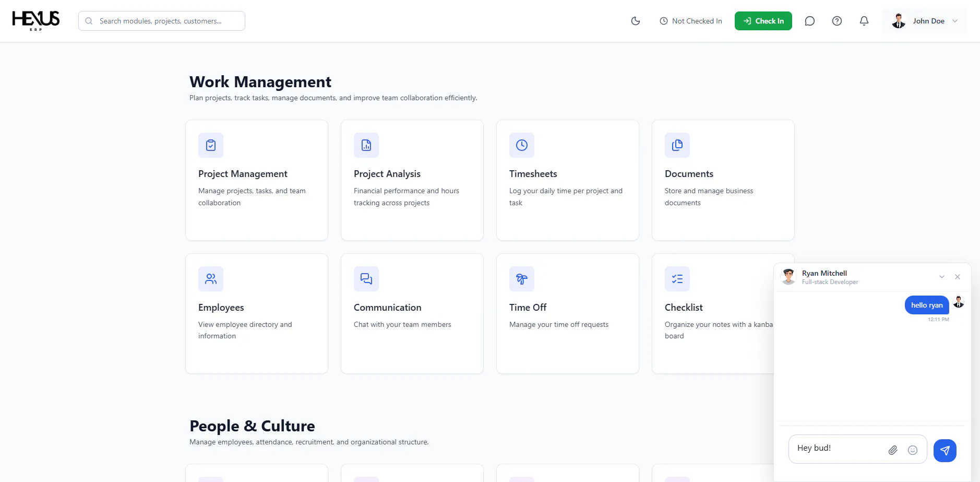
Task: Click 'Log your daily time per project' description
Action: [566, 197]
